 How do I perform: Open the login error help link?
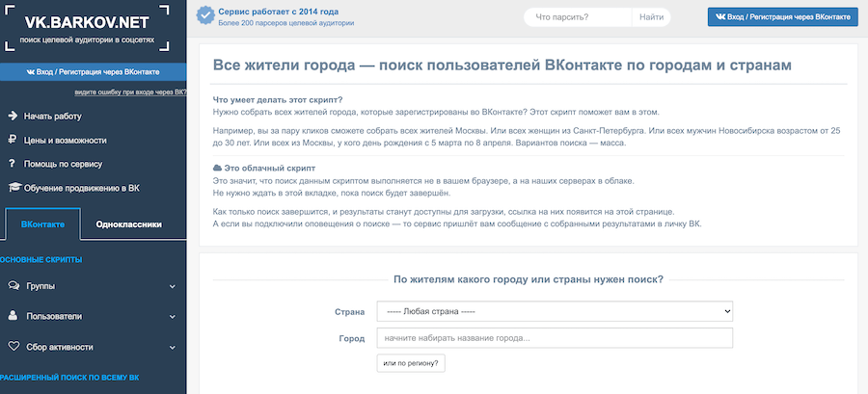pos(129,92)
